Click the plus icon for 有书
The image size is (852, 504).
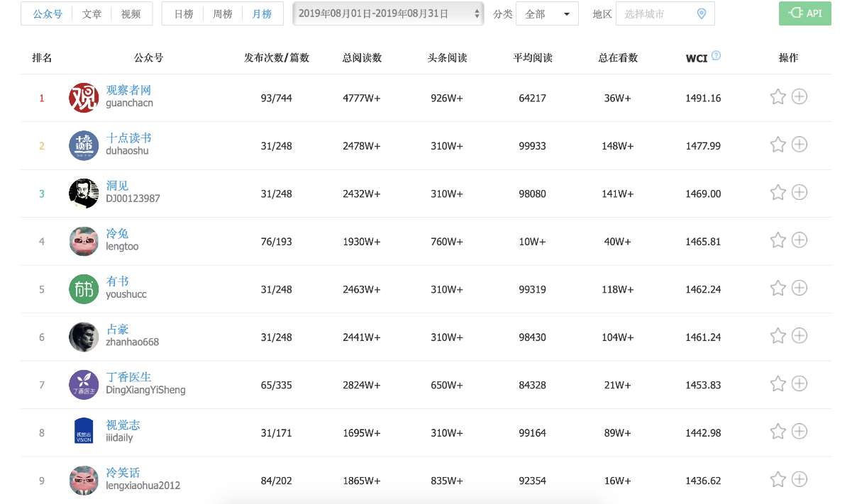[800, 288]
